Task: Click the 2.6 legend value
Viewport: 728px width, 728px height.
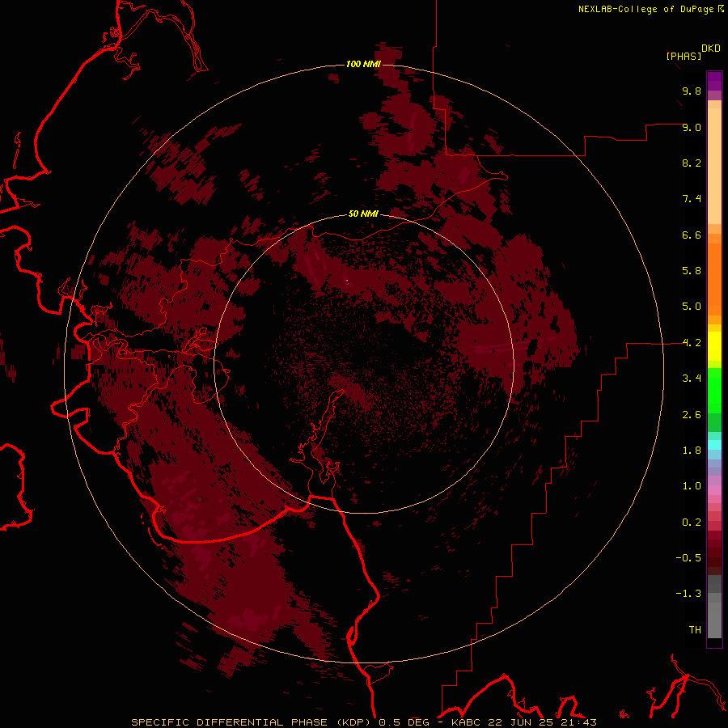Action: (x=692, y=415)
